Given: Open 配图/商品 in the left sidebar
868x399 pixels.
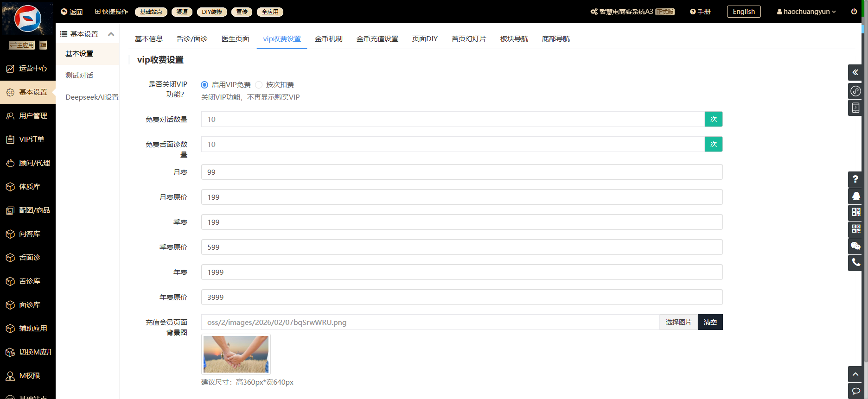Looking at the screenshot, I should [x=28, y=210].
